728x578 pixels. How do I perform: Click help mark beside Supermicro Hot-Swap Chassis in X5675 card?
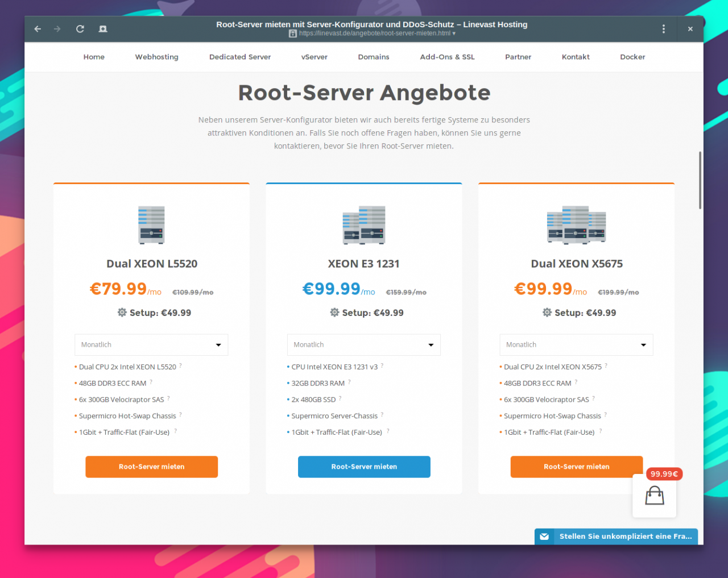(605, 415)
